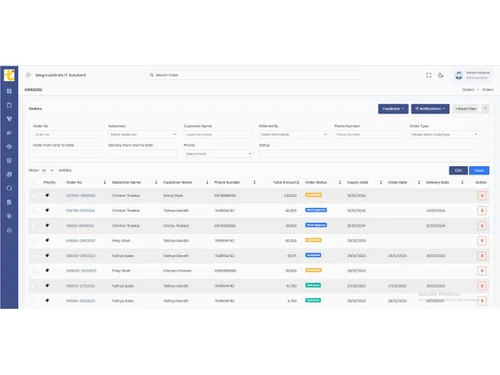Sort the table by Phone Number
This screenshot has width=500, height=375.
[x=254, y=182]
